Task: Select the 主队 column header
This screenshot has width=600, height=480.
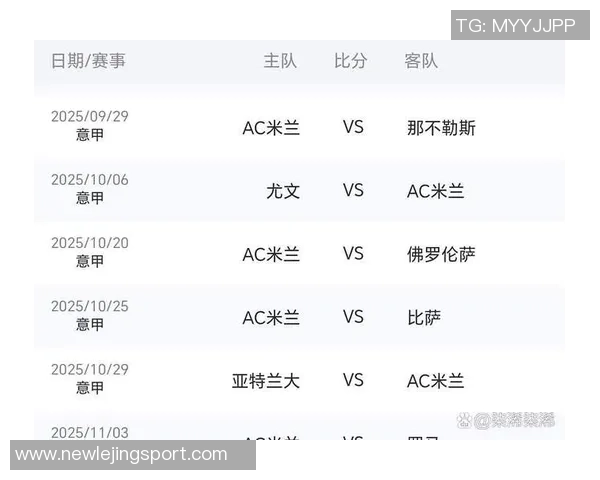Action: pyautogui.click(x=280, y=61)
